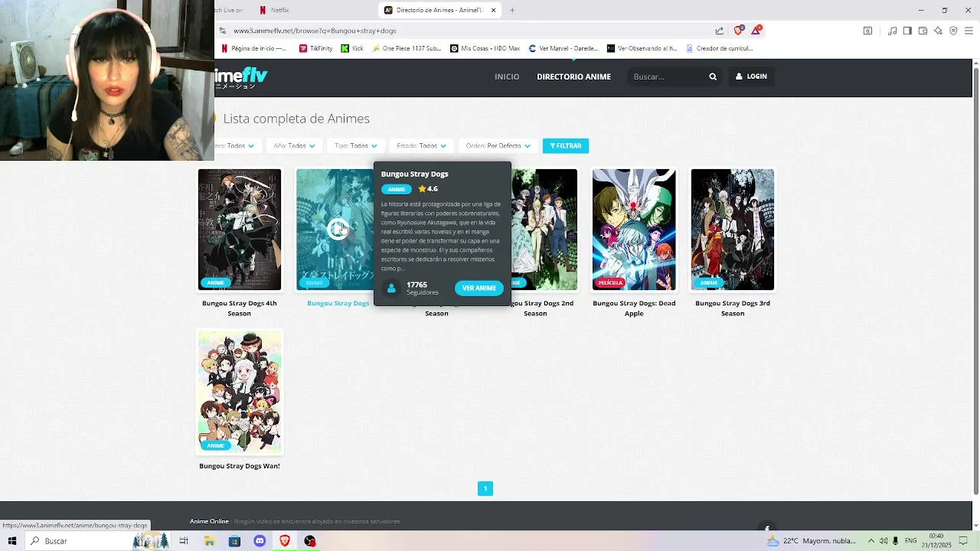Open File Explorer from the taskbar
This screenshot has width=980, height=551.
[209, 541]
